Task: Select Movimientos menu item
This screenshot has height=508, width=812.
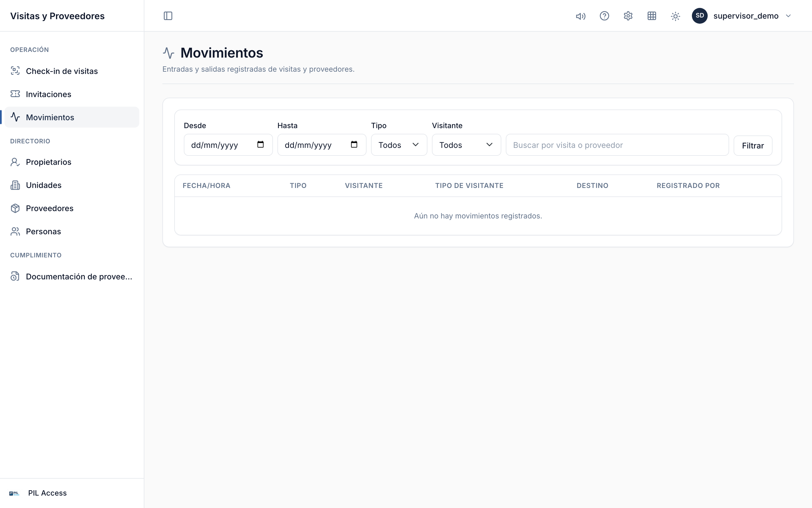Action: click(x=72, y=117)
